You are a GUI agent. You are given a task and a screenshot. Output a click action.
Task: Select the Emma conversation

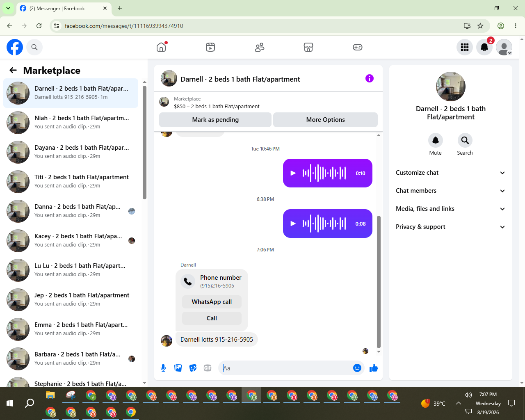pyautogui.click(x=71, y=329)
